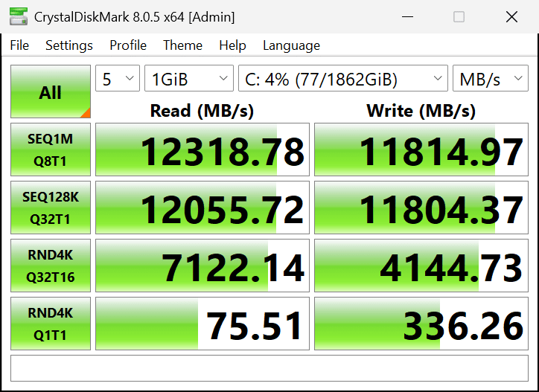Click the SEQ1M read result 12318.78

202,151
